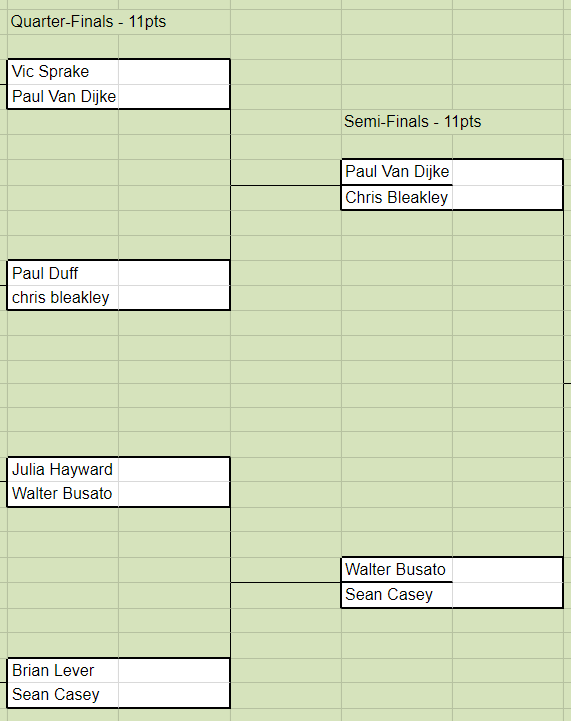Image resolution: width=571 pixels, height=721 pixels.
Task: Click score cell beside semi-final Sean Casey
Action: 508,595
